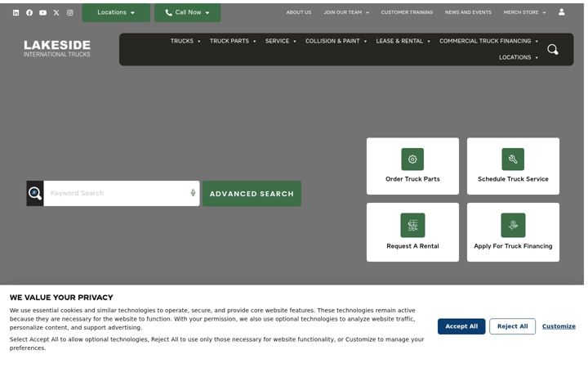Expand the Trucks navigation menu
This screenshot has width=588, height=368.
click(x=185, y=41)
